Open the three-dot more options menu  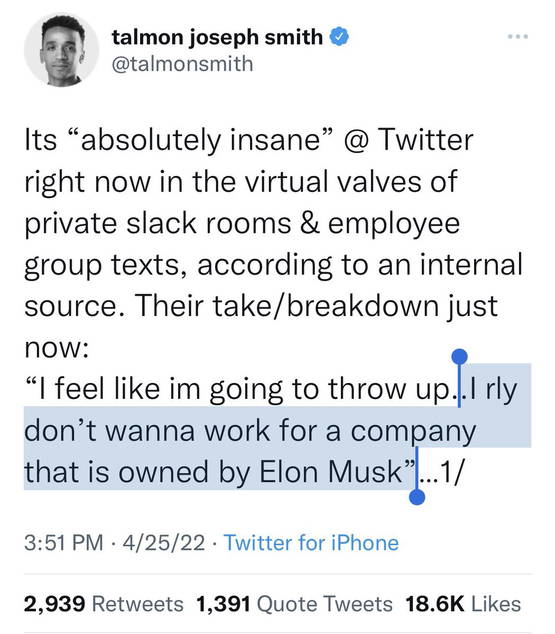click(x=518, y=37)
